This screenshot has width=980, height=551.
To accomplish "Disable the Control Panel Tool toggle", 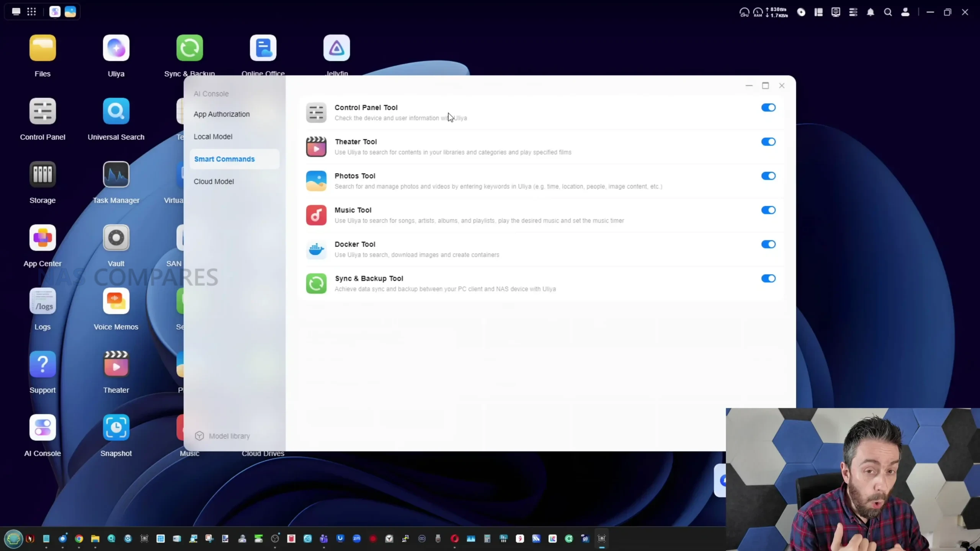I will click(x=768, y=108).
